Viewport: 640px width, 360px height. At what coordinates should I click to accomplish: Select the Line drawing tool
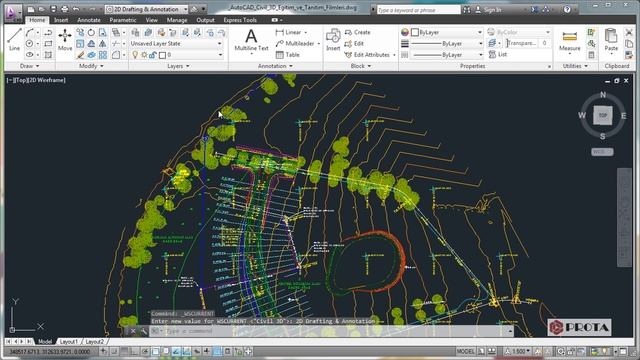(14, 40)
